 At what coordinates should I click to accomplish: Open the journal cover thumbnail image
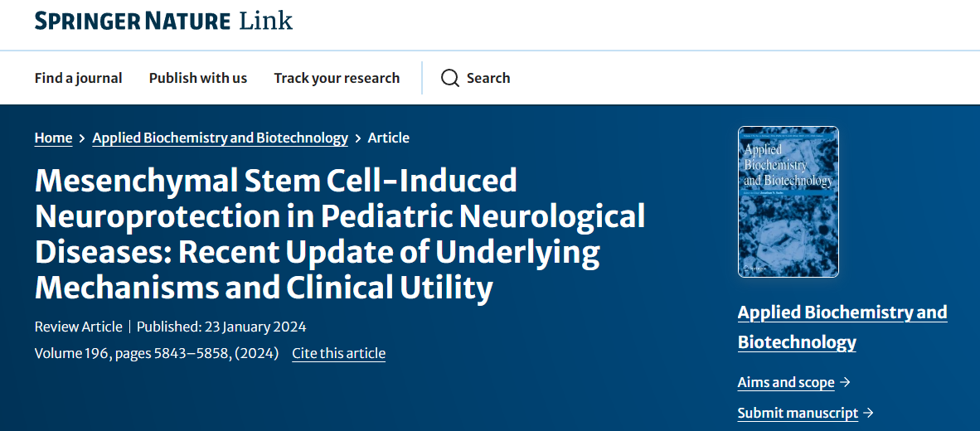788,201
